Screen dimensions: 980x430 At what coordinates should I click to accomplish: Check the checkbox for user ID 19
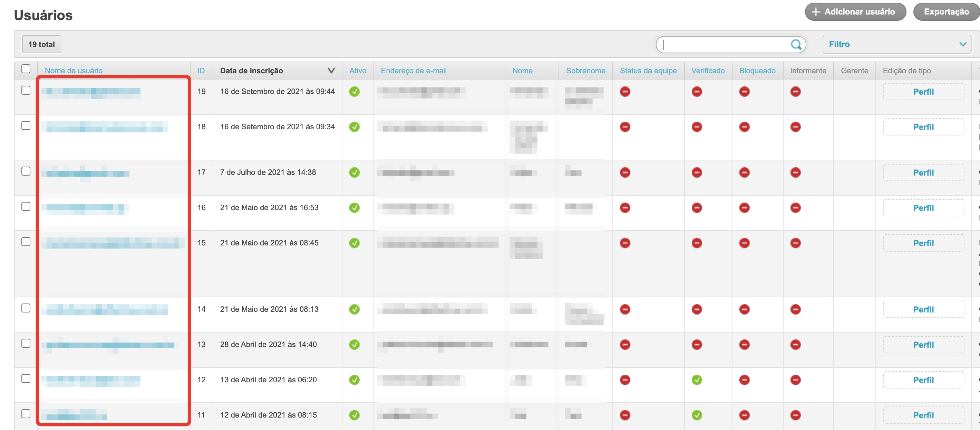tap(26, 90)
